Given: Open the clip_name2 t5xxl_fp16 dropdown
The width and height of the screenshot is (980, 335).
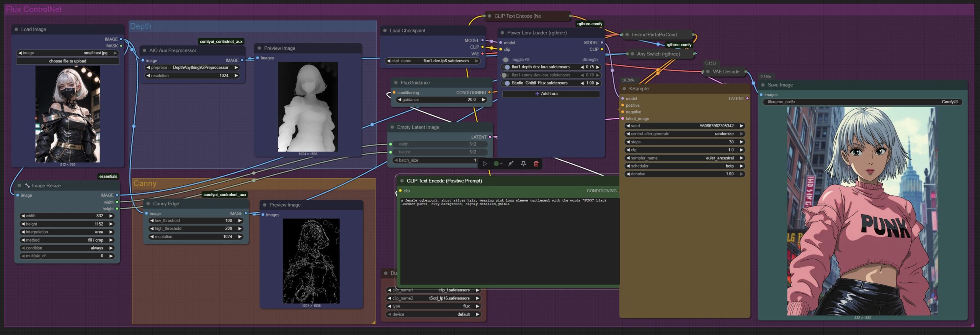Looking at the screenshot, I should click(x=433, y=298).
